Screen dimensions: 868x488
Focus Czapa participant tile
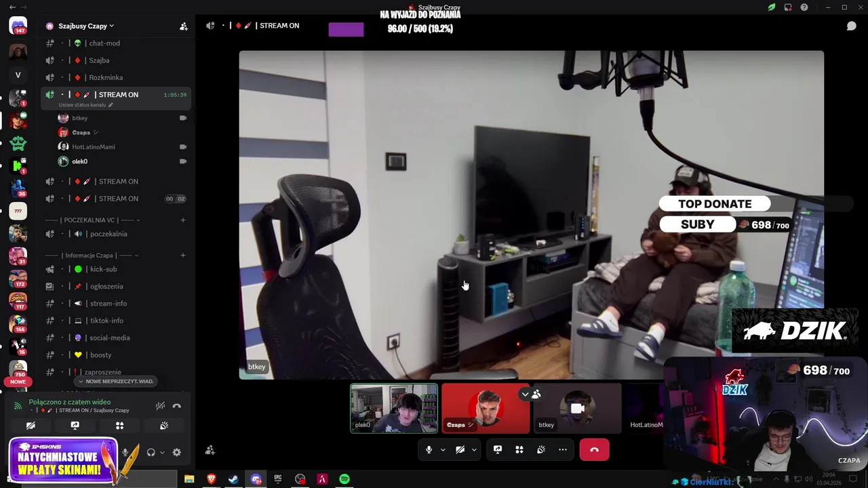click(x=486, y=408)
